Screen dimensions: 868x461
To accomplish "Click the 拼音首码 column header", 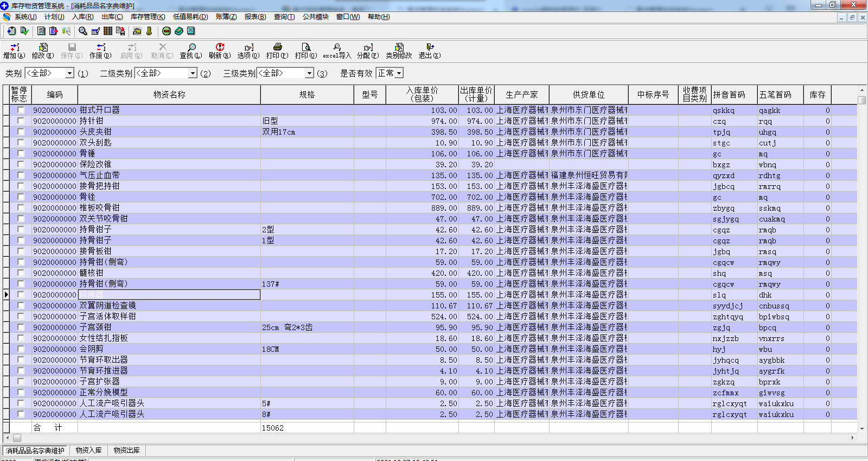I will (734, 94).
